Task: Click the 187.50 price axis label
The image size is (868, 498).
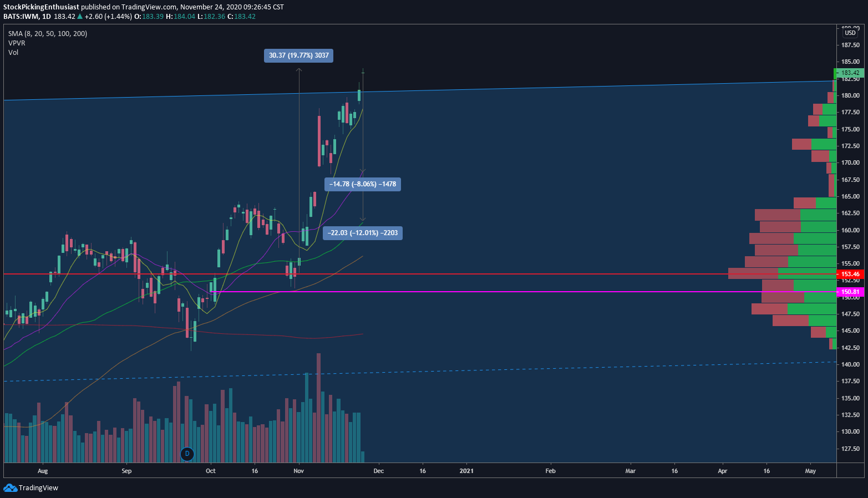Action: [850, 45]
